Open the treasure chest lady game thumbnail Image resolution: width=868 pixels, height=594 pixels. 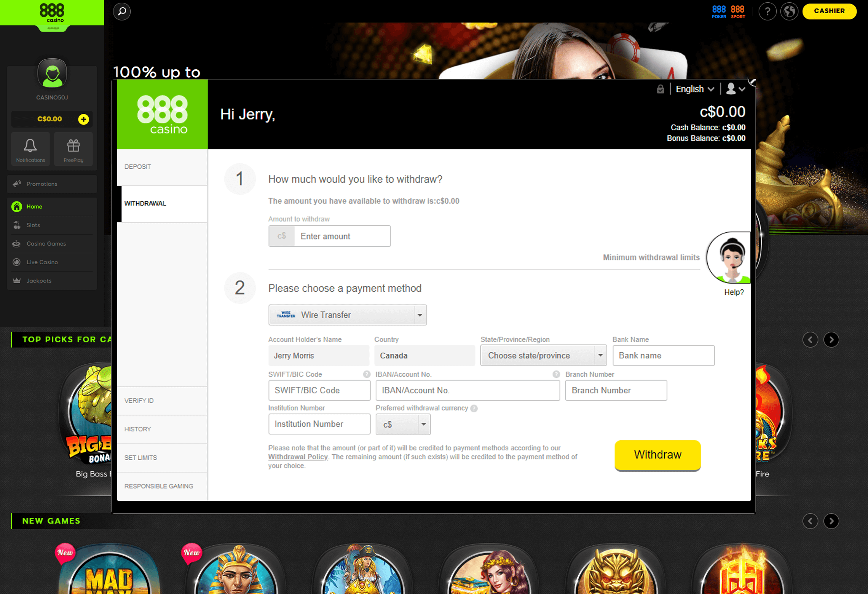(x=489, y=569)
